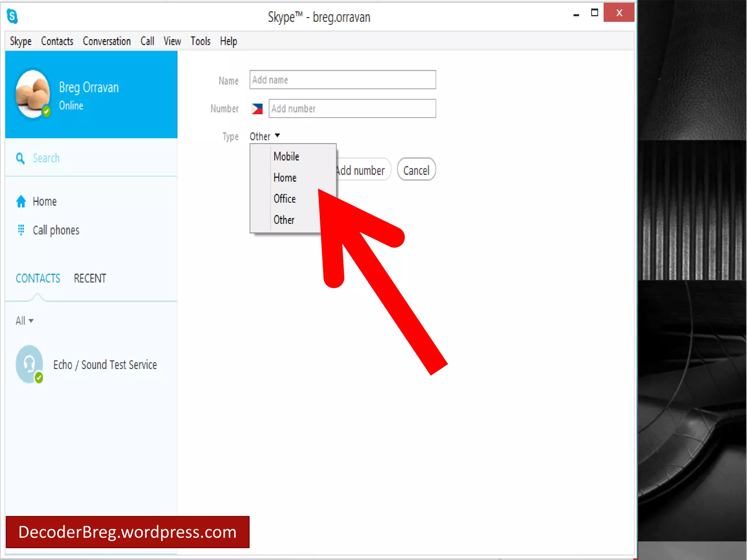Open the Skype menu

[20, 41]
